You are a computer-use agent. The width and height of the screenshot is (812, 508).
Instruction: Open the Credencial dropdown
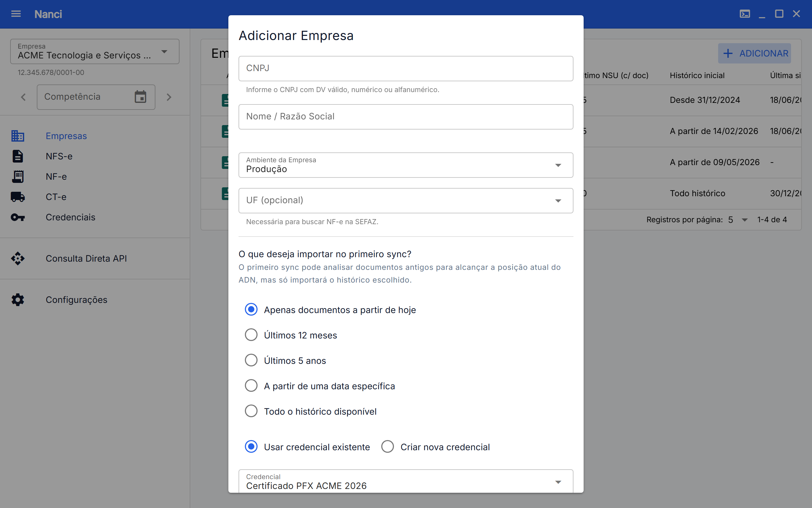406,481
